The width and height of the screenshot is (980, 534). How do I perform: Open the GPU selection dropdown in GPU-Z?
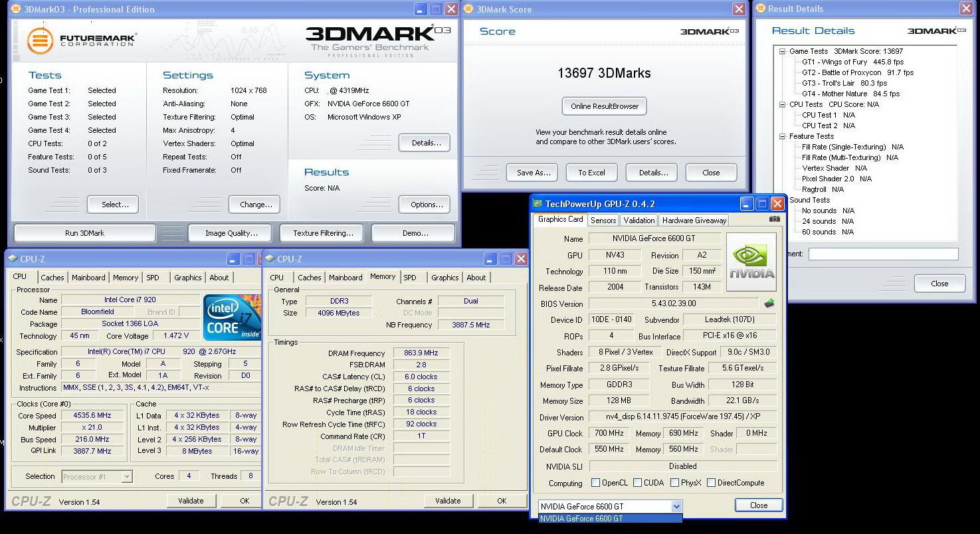click(676, 507)
